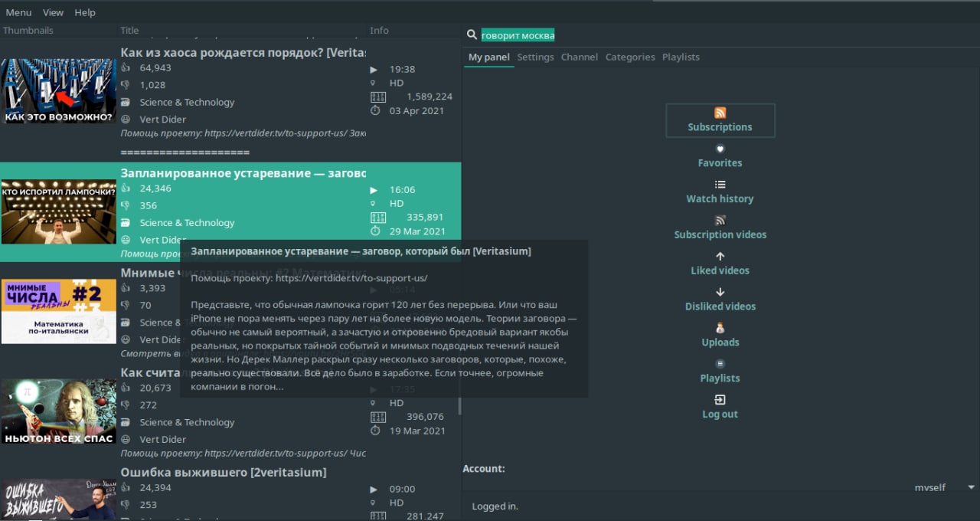Select the ОШИБКА ВЫЖИВШЕГО thumbnail

point(59,499)
